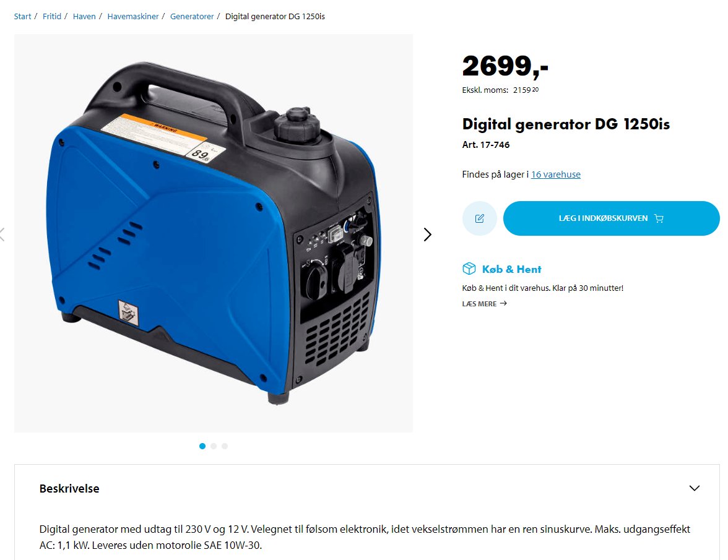Select the first carousel dot
This screenshot has height=560, width=728.
coord(202,446)
